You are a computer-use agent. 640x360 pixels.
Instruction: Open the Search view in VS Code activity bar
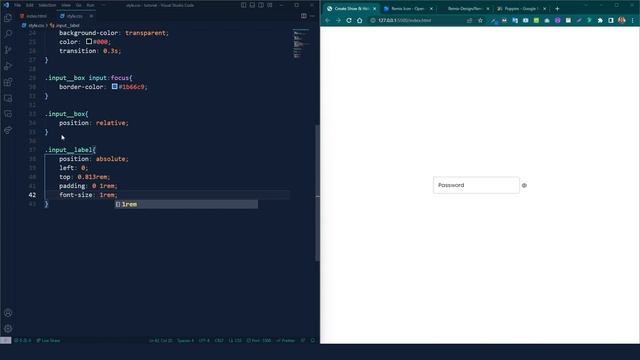pyautogui.click(x=8, y=33)
